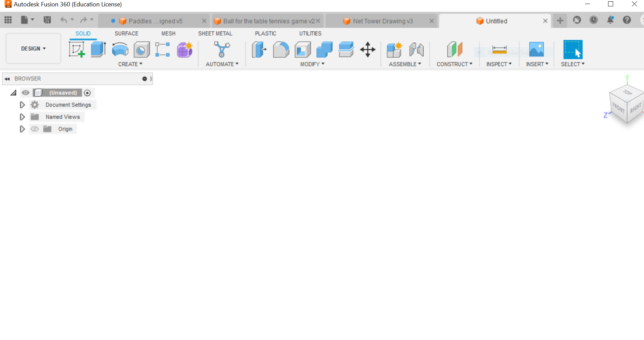
Task: Close the Net Tower Drawing v3 tab
Action: click(x=432, y=21)
